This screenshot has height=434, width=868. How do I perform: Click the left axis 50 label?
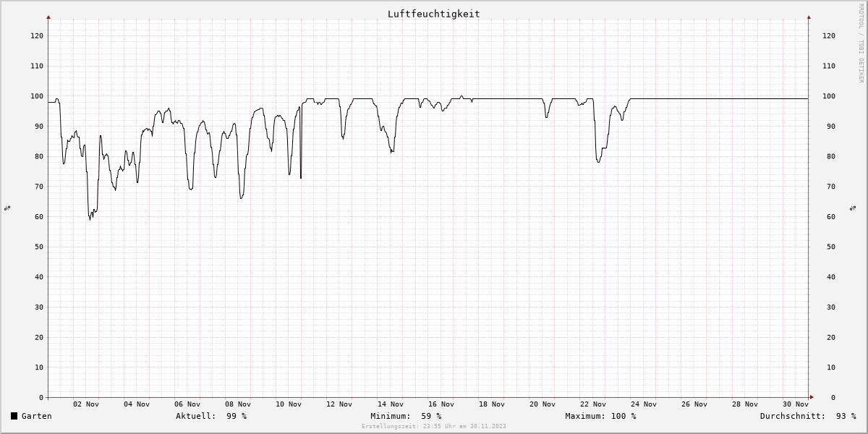(x=40, y=247)
